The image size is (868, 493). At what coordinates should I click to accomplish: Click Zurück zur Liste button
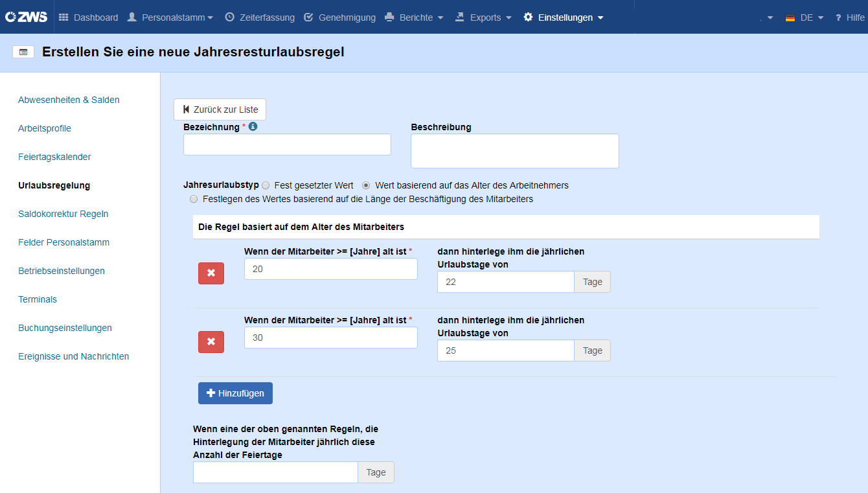coord(220,109)
